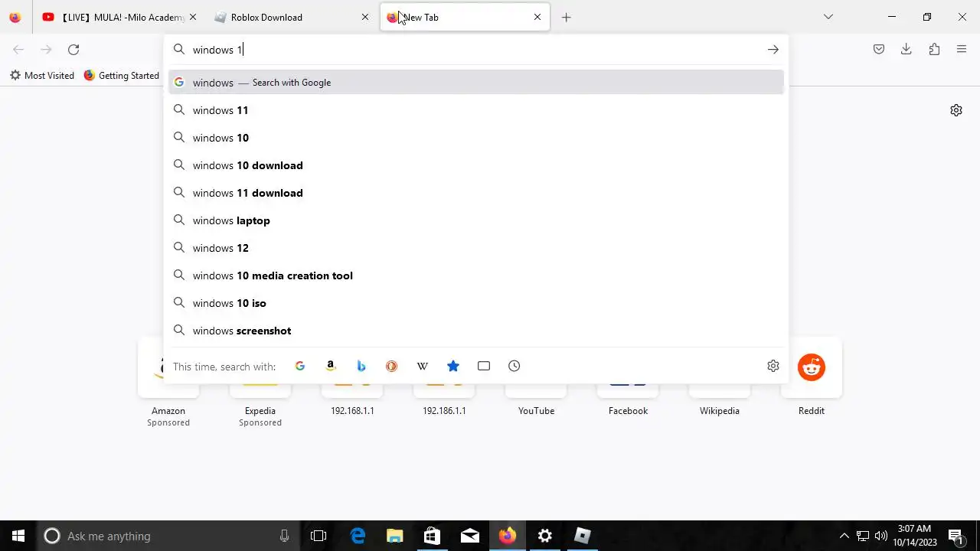
Task: Search with Bing one-off icon
Action: [361, 366]
